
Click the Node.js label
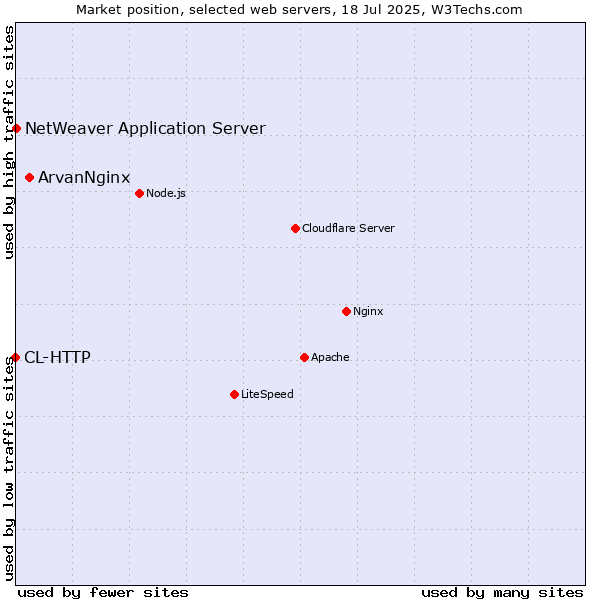coord(166,193)
